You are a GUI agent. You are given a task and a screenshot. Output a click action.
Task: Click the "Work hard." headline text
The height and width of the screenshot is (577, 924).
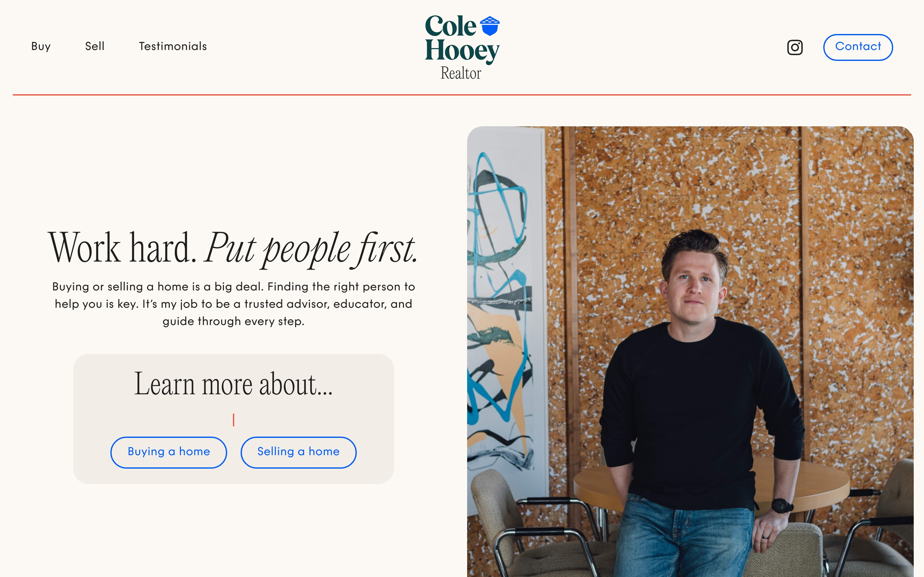coord(122,248)
